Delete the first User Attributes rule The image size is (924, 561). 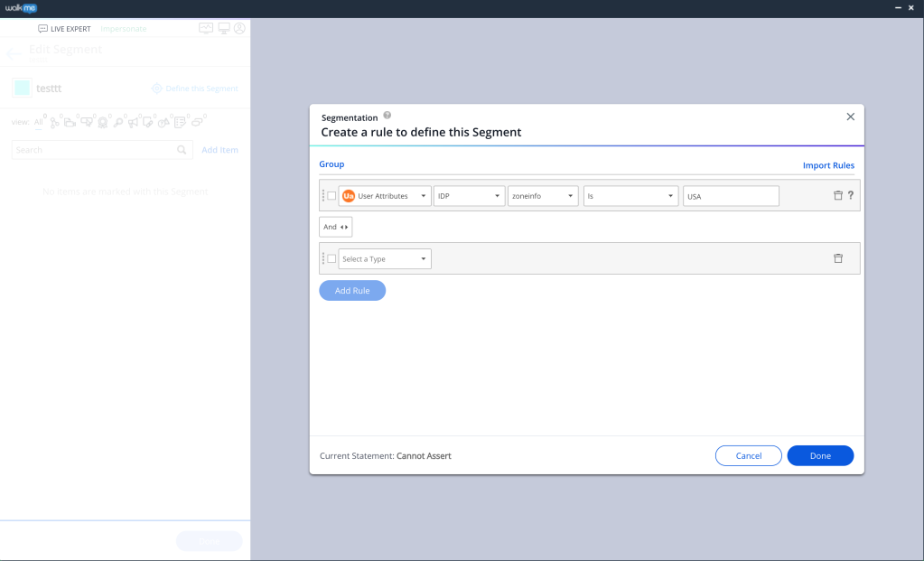pos(837,196)
